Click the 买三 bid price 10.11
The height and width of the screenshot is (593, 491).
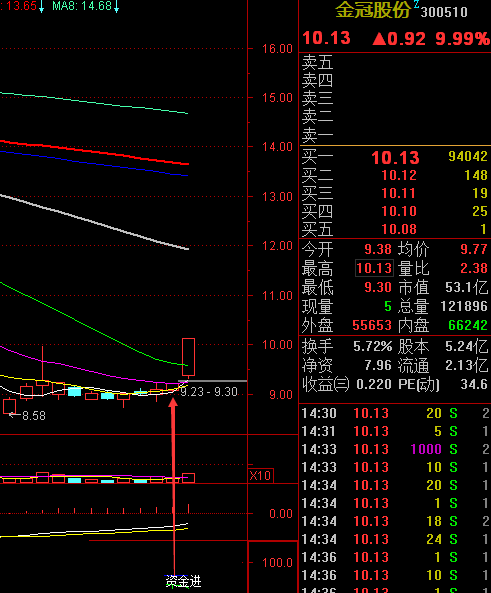[x=399, y=194]
